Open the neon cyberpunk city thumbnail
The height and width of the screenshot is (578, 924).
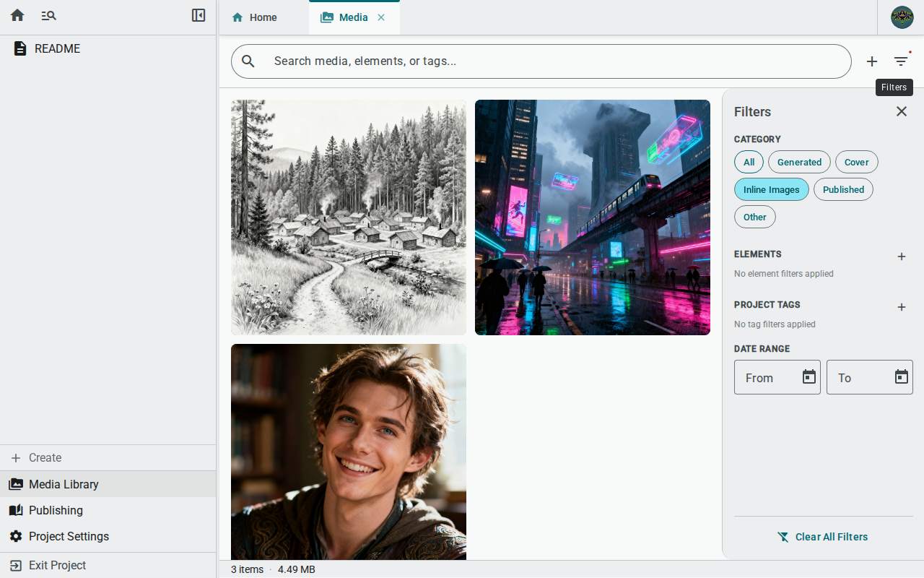pyautogui.click(x=593, y=217)
